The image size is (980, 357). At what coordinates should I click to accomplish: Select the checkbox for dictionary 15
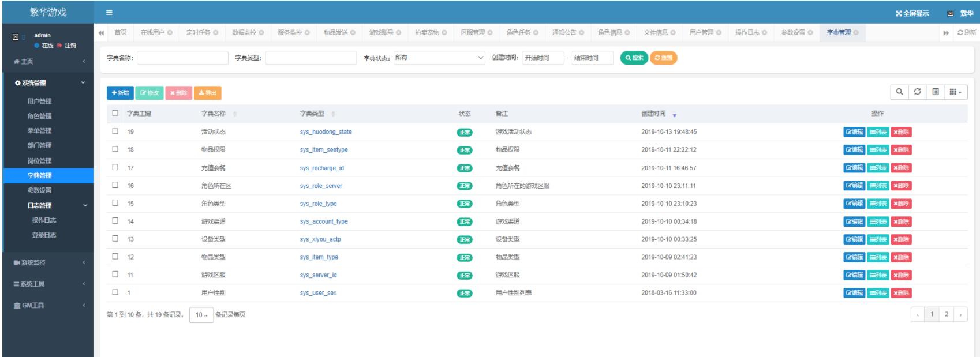point(115,203)
